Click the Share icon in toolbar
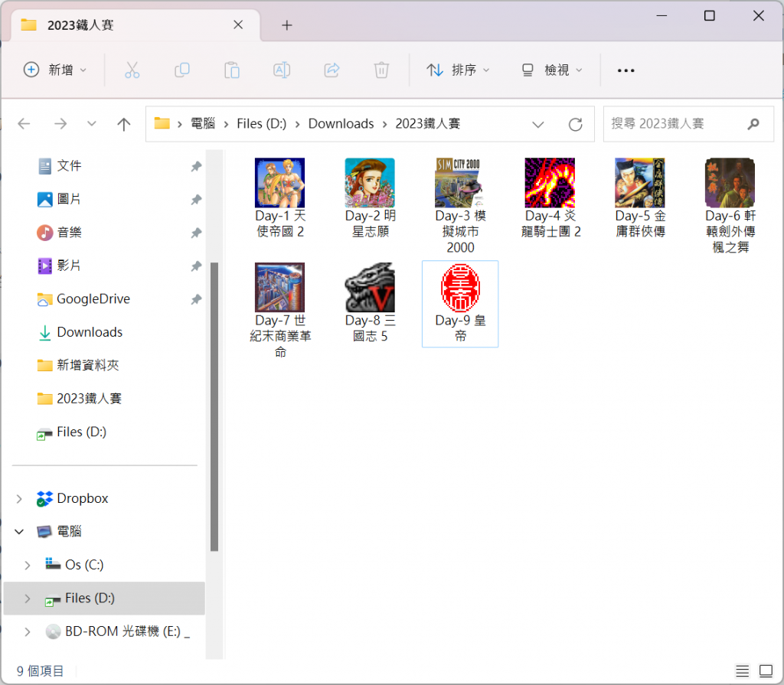784x685 pixels. (x=332, y=70)
